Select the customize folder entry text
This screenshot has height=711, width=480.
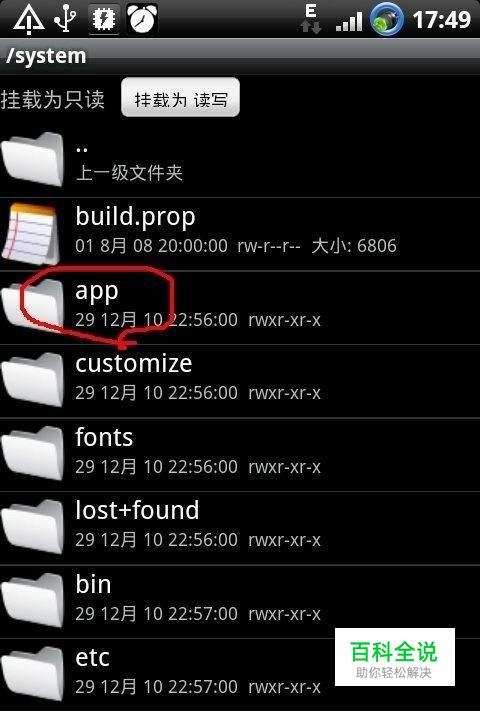134,364
